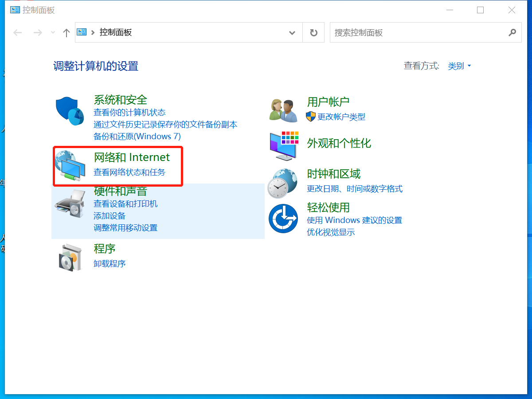Click the 程序 CD/disc icon

(70, 257)
